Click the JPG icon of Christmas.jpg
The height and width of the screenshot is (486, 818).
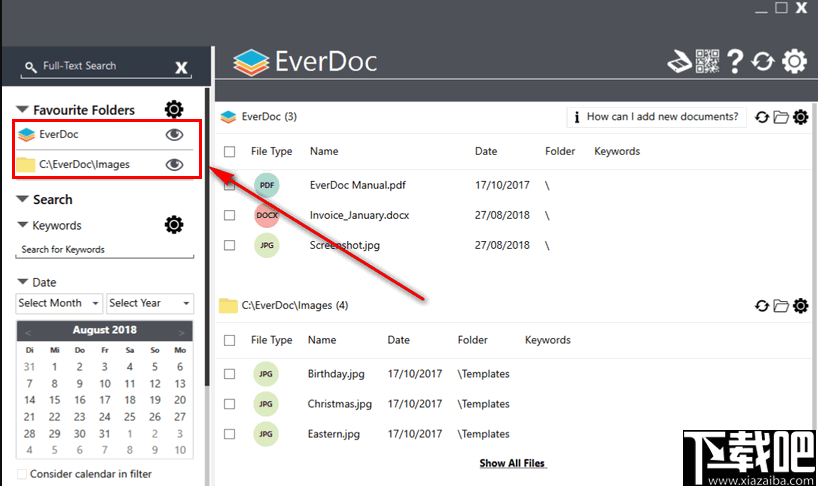(x=266, y=404)
